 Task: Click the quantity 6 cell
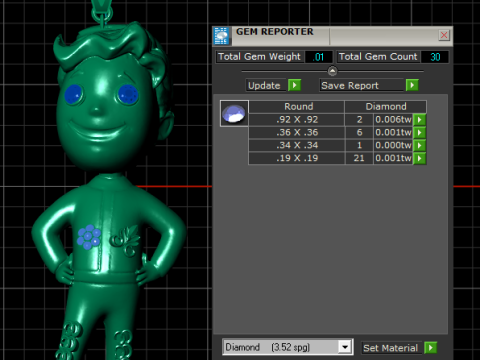click(x=359, y=133)
